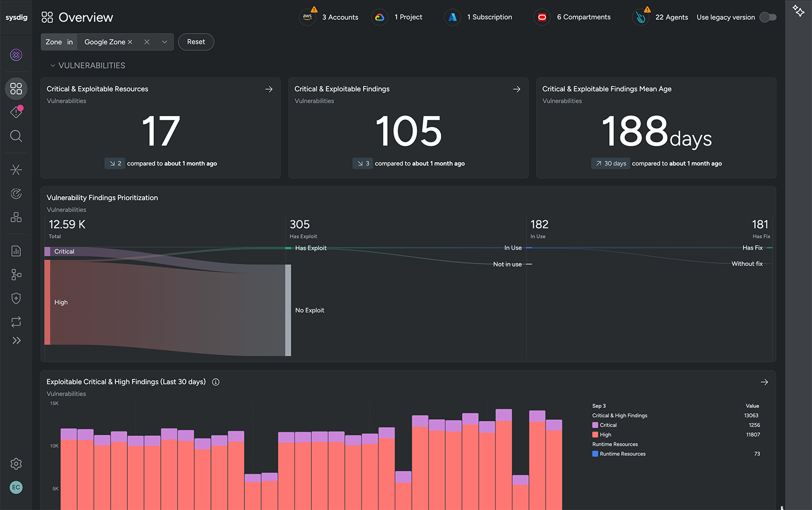Click the sysdig logo
This screenshot has width=812, height=510.
tap(16, 17)
